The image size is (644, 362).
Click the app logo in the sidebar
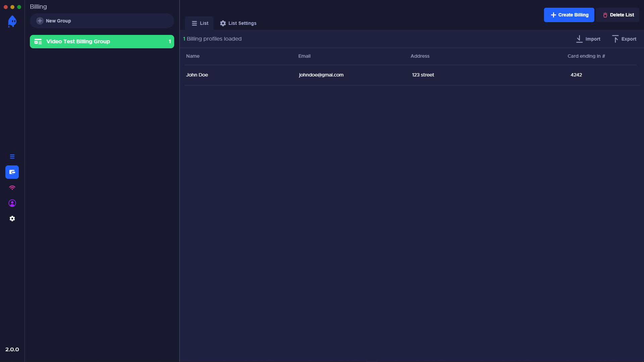[x=12, y=21]
